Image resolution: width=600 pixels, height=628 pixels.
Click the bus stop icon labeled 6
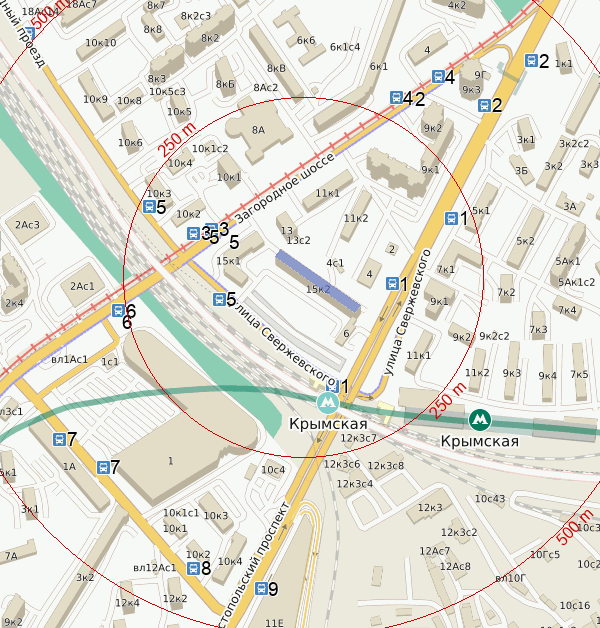(x=118, y=310)
